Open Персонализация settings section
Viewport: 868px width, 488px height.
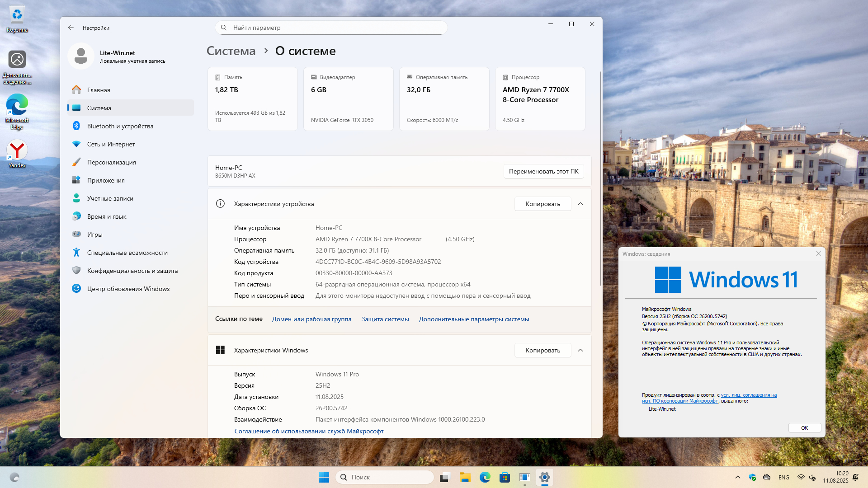click(x=111, y=162)
